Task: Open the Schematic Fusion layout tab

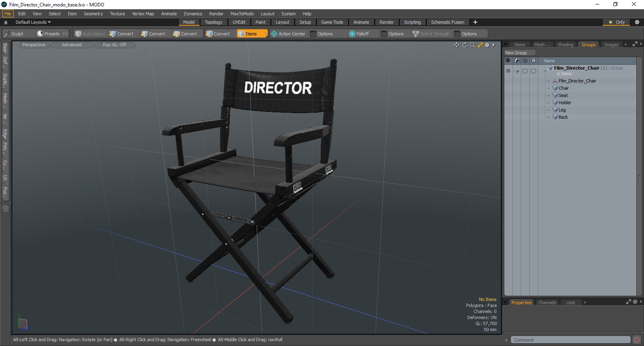Action: tap(447, 22)
